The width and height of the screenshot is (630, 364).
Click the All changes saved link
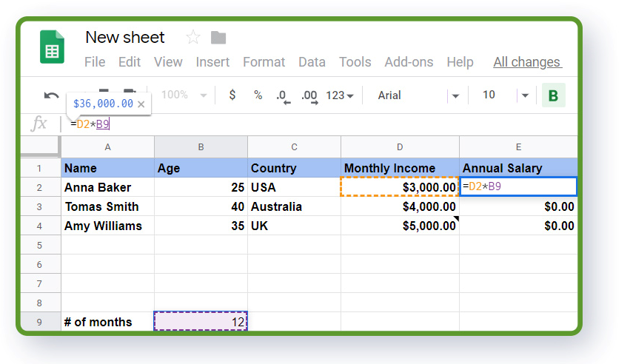(528, 62)
